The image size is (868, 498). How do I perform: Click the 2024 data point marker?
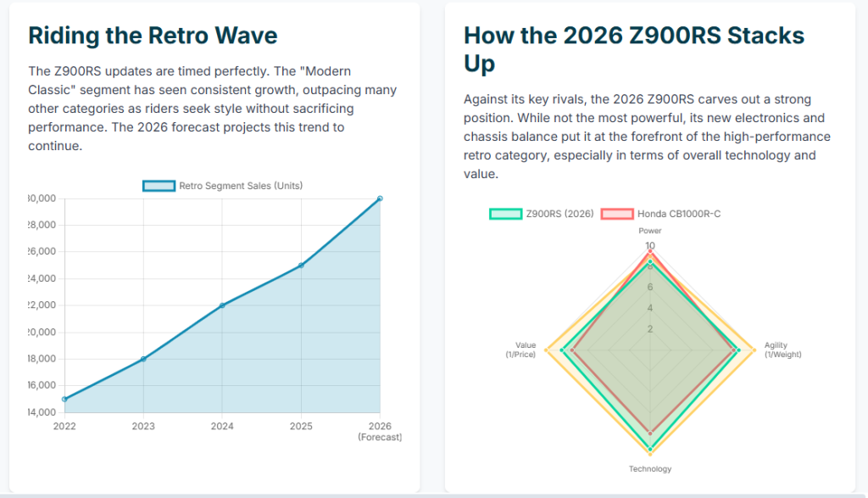coord(222,305)
